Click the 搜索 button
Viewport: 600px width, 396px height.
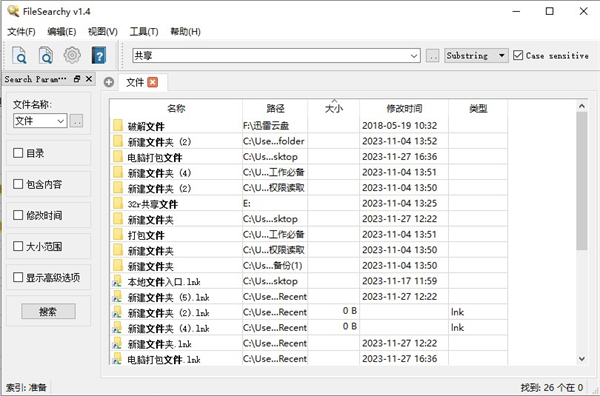click(x=48, y=311)
